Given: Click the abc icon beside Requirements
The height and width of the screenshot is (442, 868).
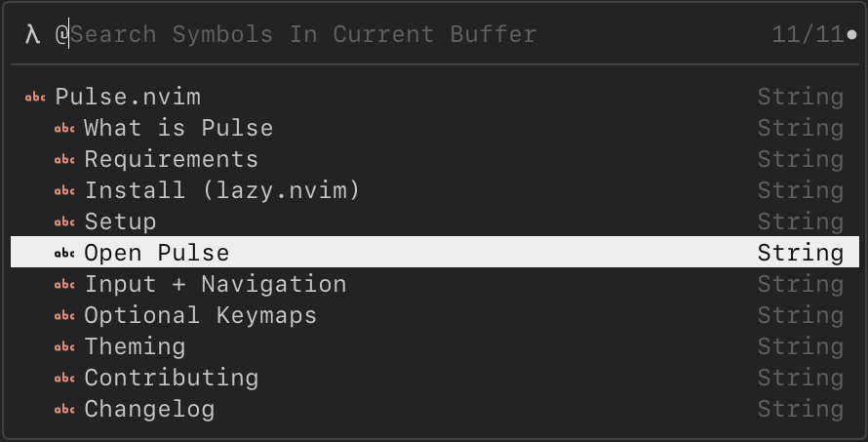Looking at the screenshot, I should pyautogui.click(x=64, y=159).
